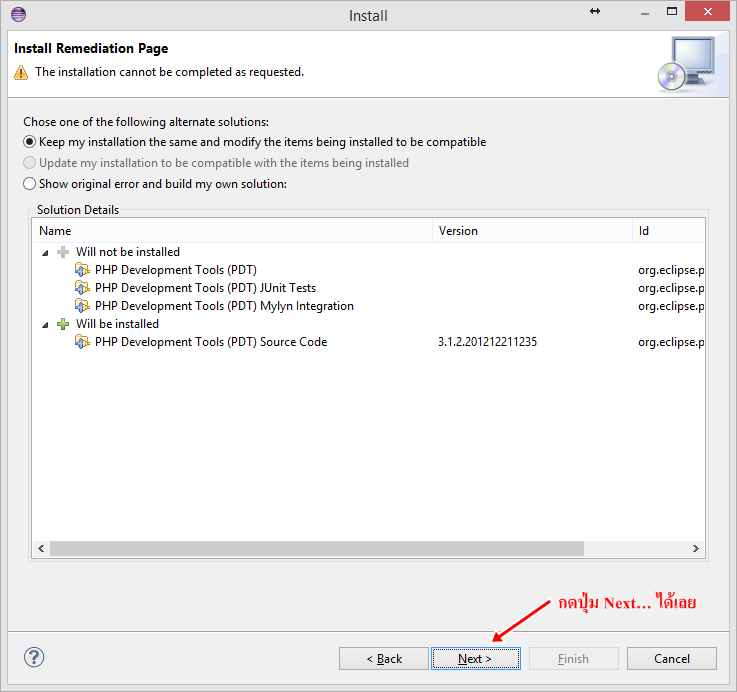Viewport: 737px width, 692px height.
Task: Click the horizontal scrollbar right arrow
Action: [696, 549]
